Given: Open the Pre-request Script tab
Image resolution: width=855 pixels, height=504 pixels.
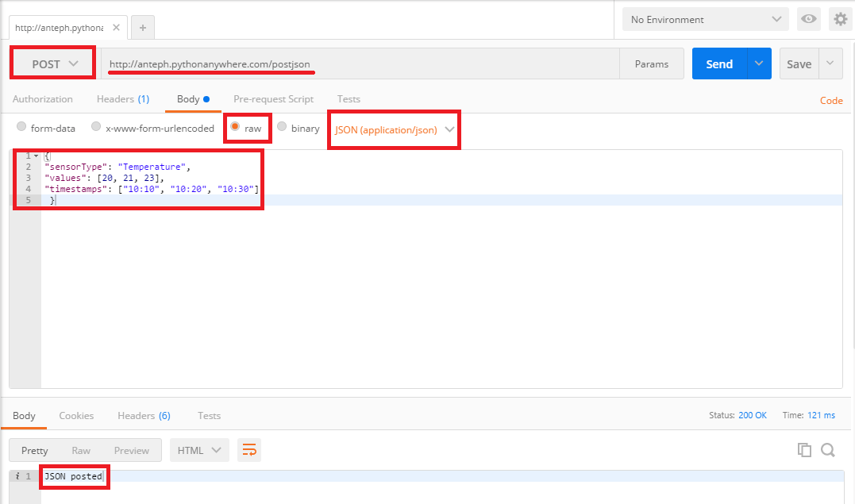Looking at the screenshot, I should (x=273, y=98).
